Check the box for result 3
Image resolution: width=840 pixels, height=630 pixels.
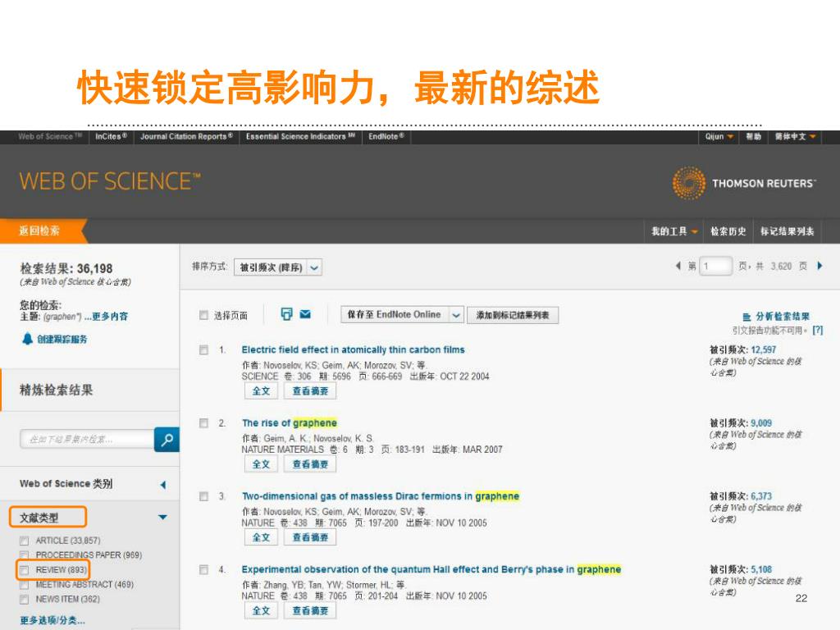(x=203, y=496)
